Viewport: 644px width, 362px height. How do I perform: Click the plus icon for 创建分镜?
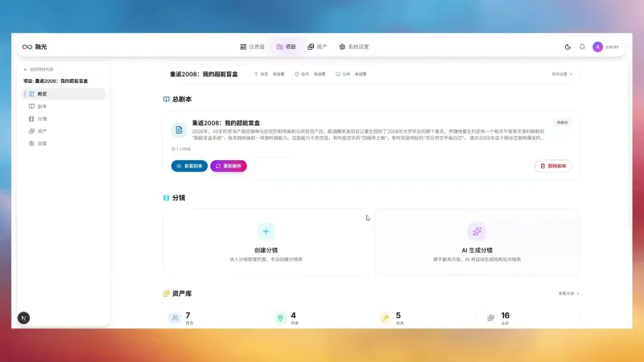click(266, 232)
